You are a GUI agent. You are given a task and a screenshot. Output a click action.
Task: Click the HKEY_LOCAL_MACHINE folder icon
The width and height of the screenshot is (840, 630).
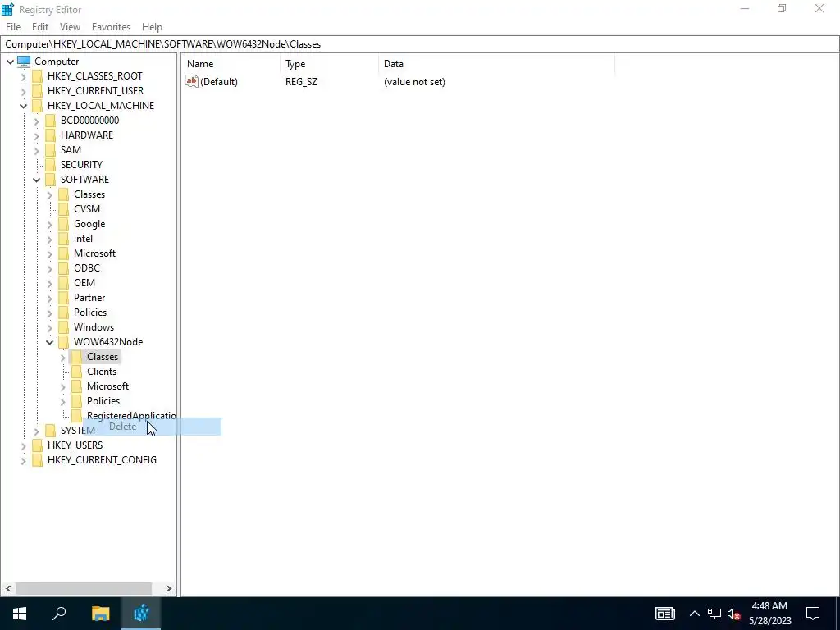click(x=37, y=106)
